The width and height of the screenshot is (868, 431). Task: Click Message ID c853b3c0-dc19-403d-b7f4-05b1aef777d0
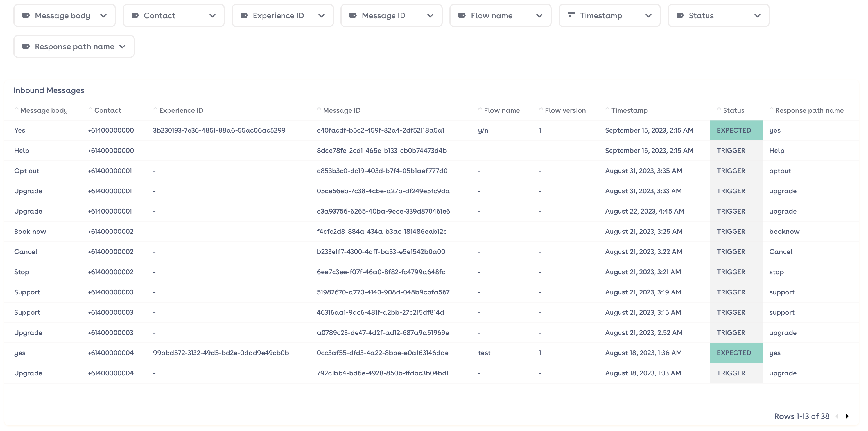click(x=382, y=171)
